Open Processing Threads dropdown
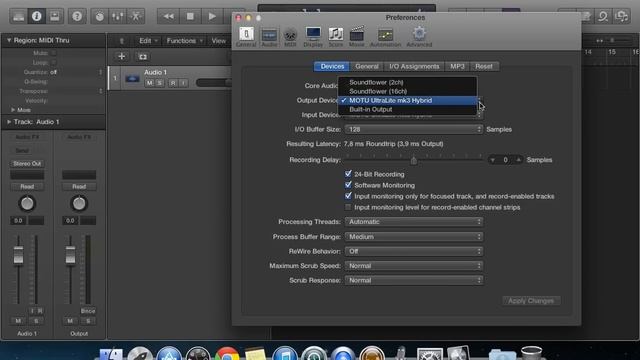Image resolution: width=640 pixels, height=360 pixels. 414,222
